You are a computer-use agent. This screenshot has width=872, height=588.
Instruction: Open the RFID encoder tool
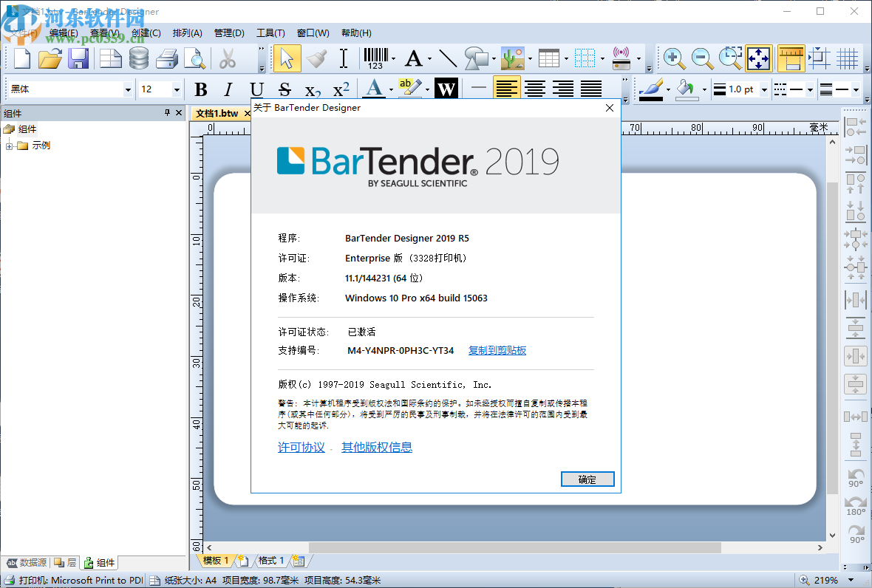tap(619, 58)
